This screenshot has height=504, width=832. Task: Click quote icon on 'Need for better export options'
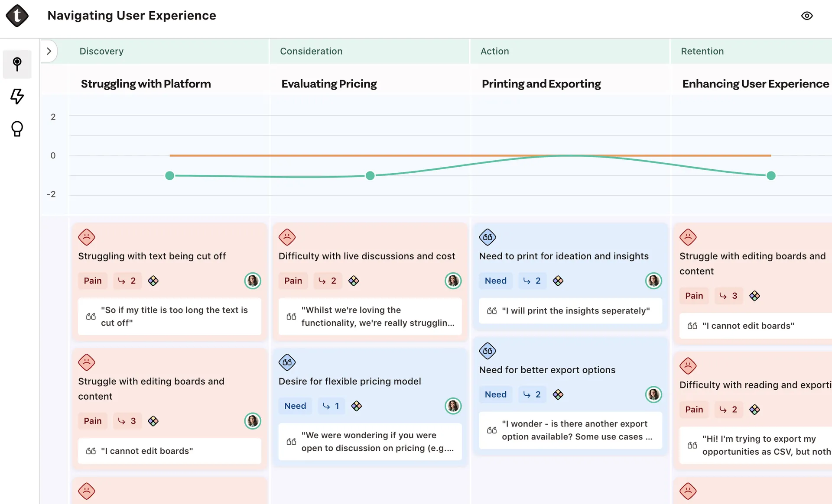point(487,351)
